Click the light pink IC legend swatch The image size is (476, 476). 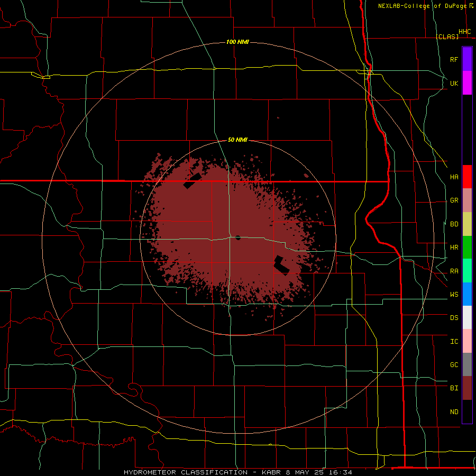click(x=467, y=341)
